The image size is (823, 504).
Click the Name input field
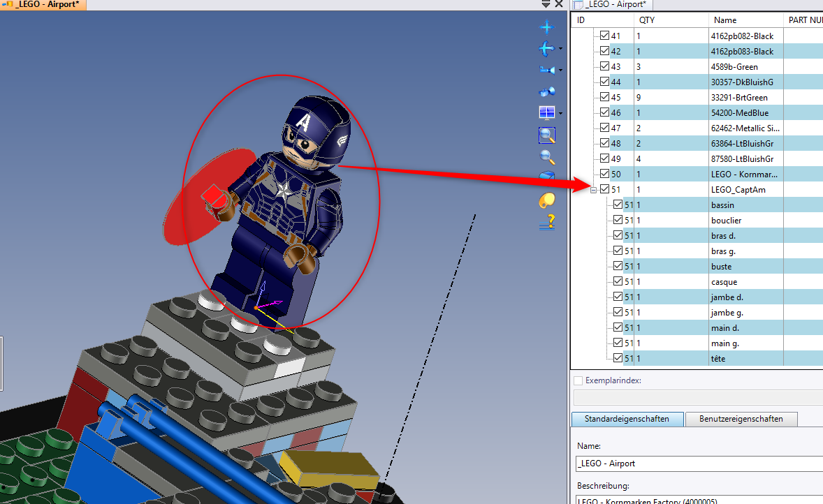pyautogui.click(x=699, y=464)
